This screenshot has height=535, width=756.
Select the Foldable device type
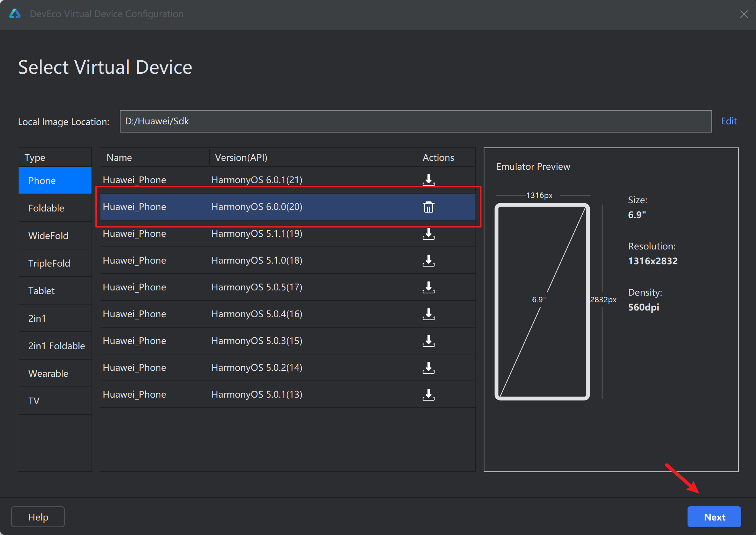click(46, 208)
